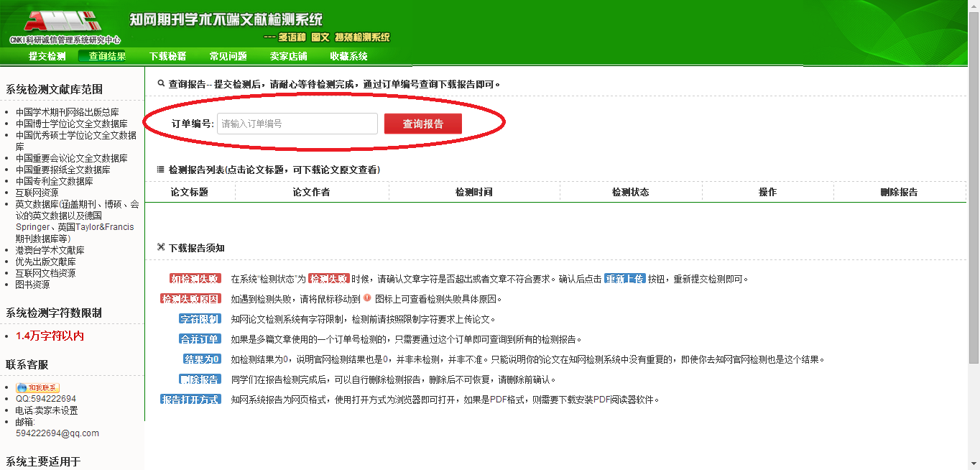Click the 系统检测文献库范围 sidebar heading

point(55,89)
